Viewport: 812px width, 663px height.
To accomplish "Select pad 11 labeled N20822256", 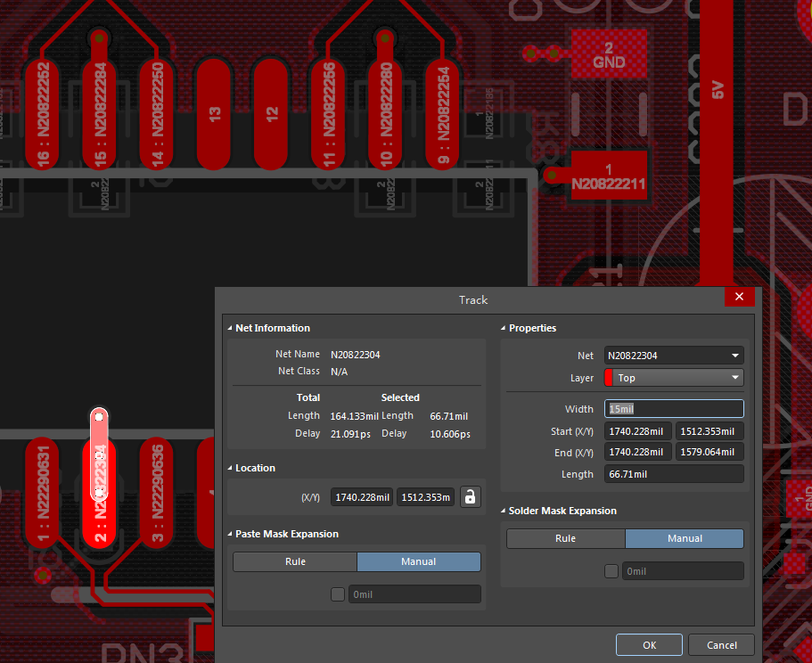I will click(328, 114).
